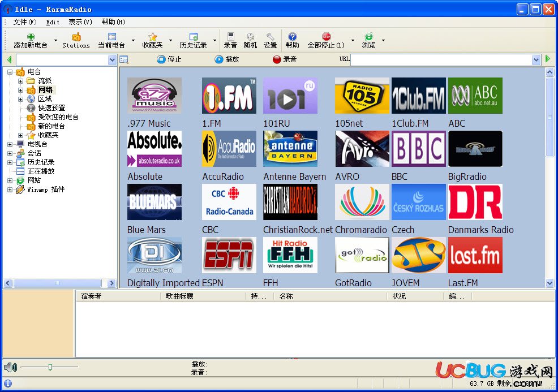Screen dimensions: 558x392
Task: Click the speaker mute icon
Action: tap(10, 367)
